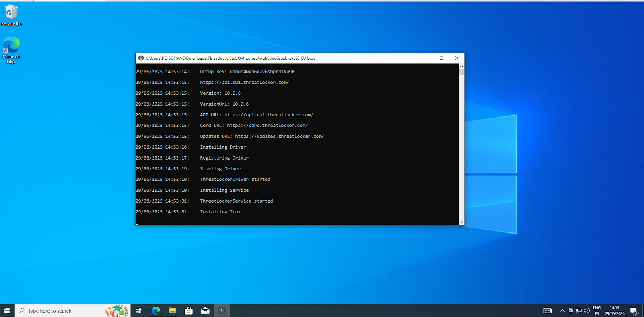Open the network status tray icon
The width and height of the screenshot is (644, 317).
(x=579, y=311)
